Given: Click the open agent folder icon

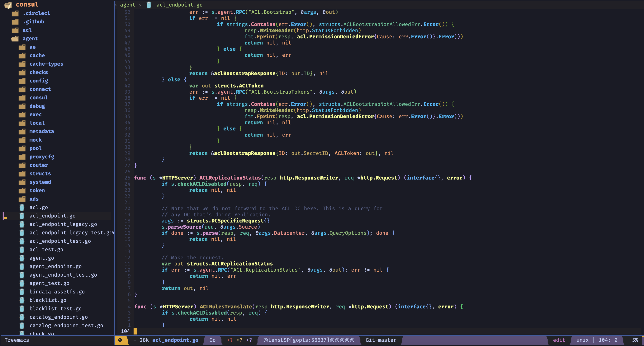Looking at the screenshot, I should coord(15,39).
